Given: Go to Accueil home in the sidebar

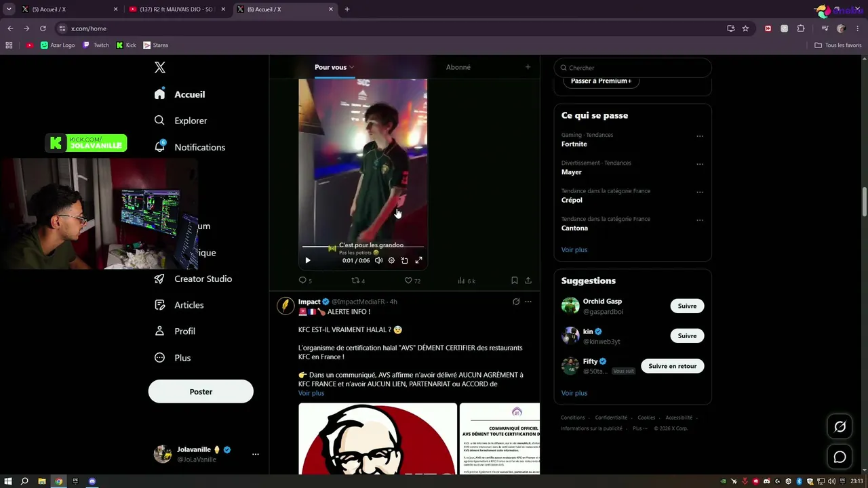Looking at the screenshot, I should point(180,94).
